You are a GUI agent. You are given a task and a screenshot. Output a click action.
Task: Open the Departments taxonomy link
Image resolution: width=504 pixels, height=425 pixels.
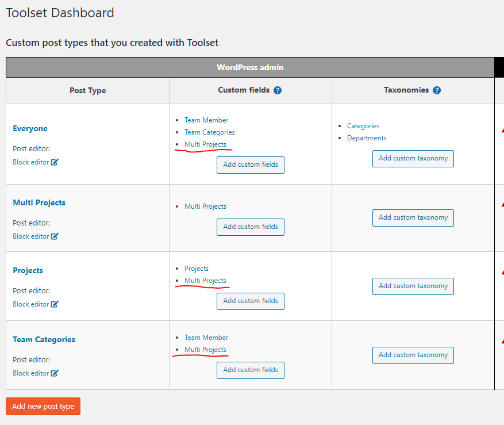click(x=367, y=138)
